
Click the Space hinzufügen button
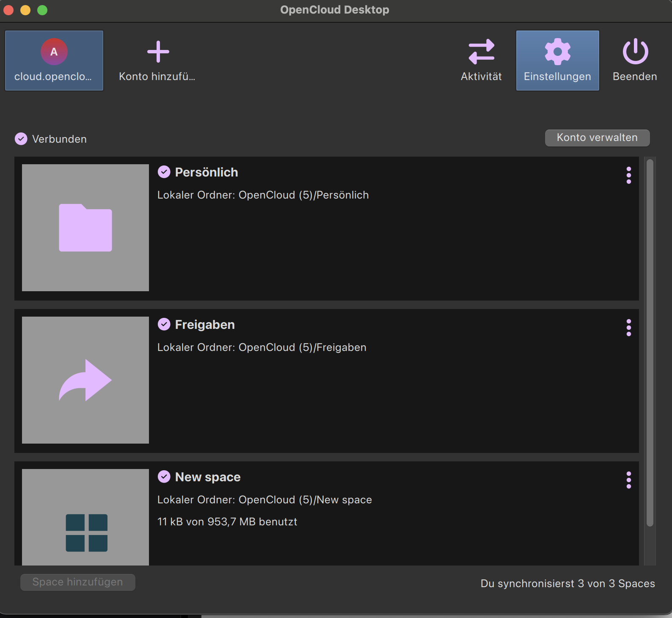click(x=78, y=582)
